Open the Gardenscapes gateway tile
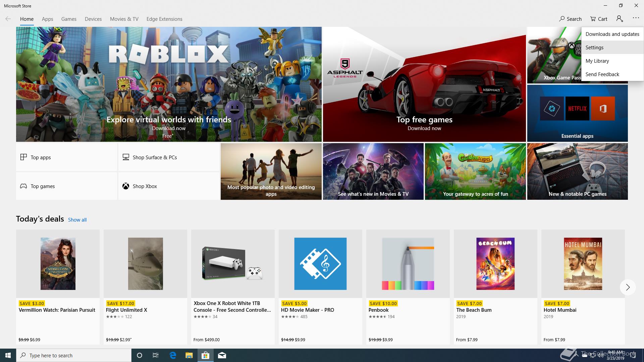This screenshot has height=362, width=644. coord(475,171)
